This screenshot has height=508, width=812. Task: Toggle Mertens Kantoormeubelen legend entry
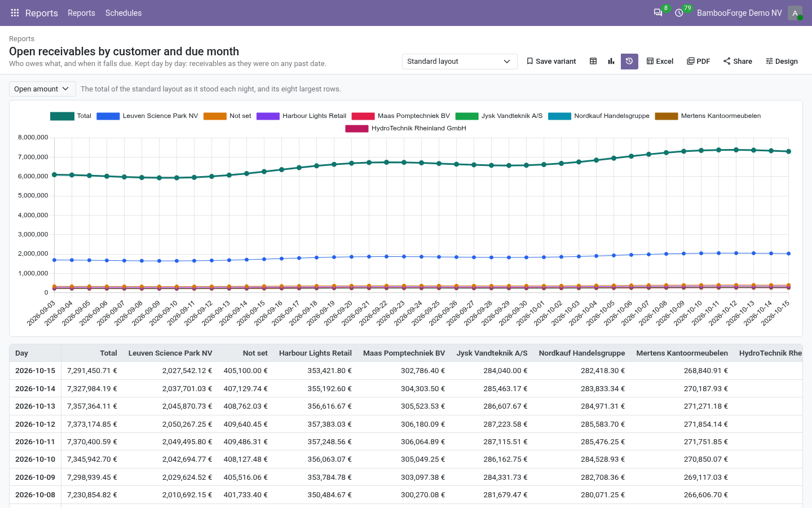tap(708, 116)
